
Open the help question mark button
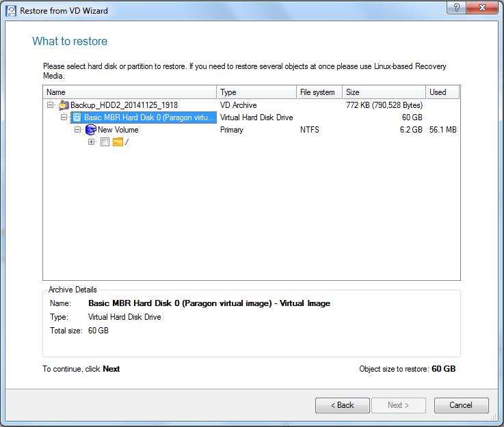[456, 8]
